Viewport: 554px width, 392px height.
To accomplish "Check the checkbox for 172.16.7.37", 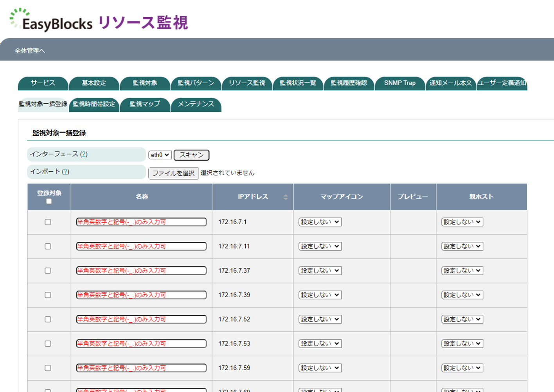I will tap(48, 271).
